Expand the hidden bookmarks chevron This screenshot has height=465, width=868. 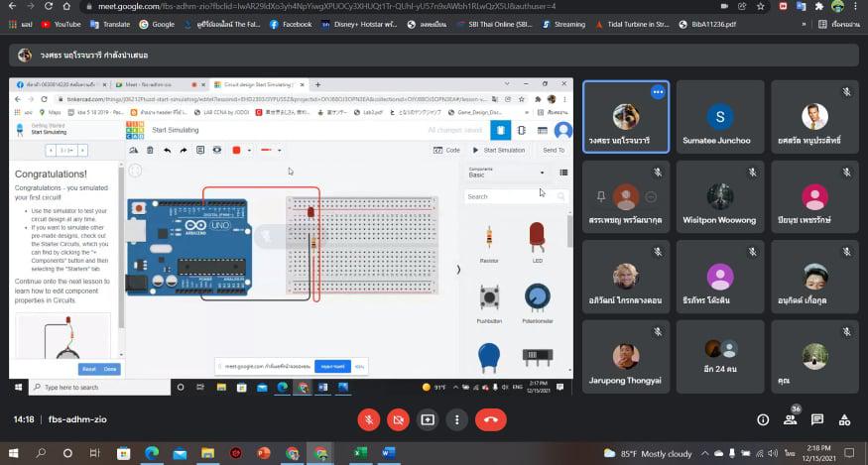804,25
